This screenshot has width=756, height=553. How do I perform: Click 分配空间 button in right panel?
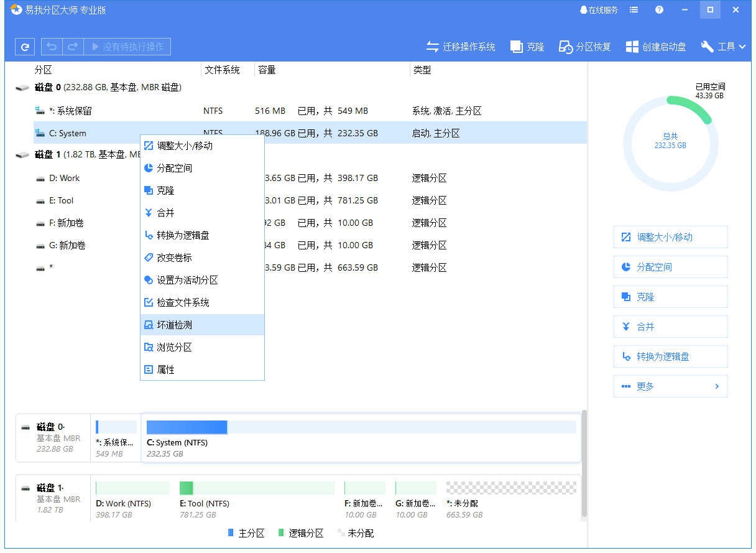coord(670,267)
